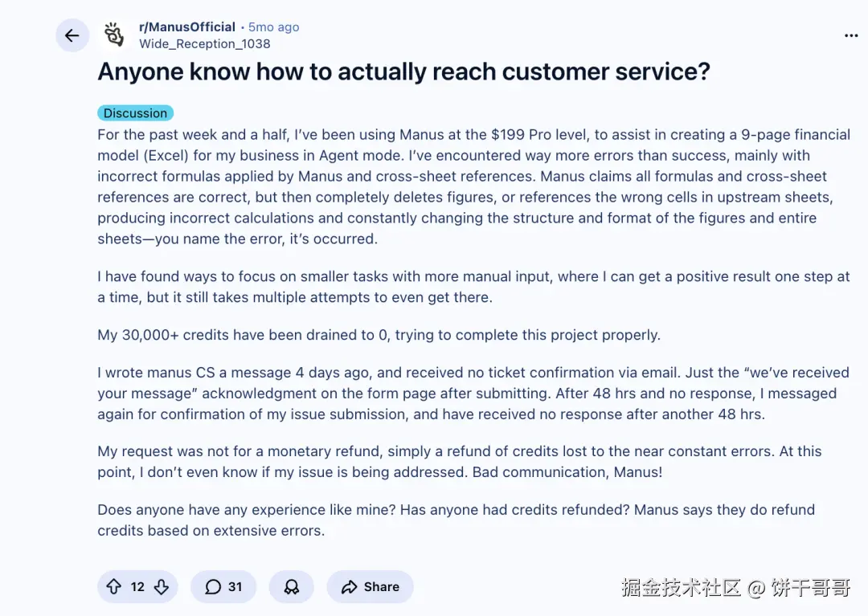Screen dimensions: 868x616
Task: Open the ManusOfficial subreddit avatar
Action: tap(116, 35)
